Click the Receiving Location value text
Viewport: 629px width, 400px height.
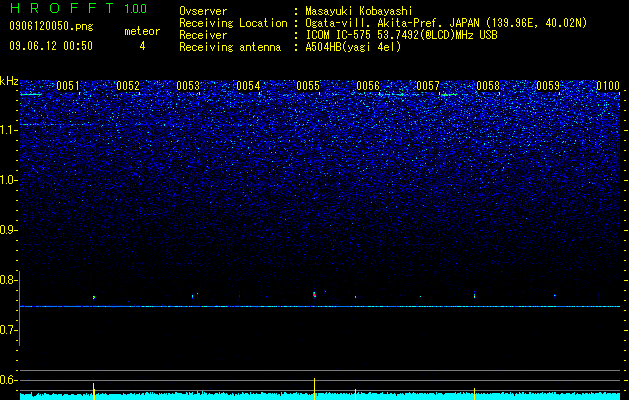(x=446, y=23)
